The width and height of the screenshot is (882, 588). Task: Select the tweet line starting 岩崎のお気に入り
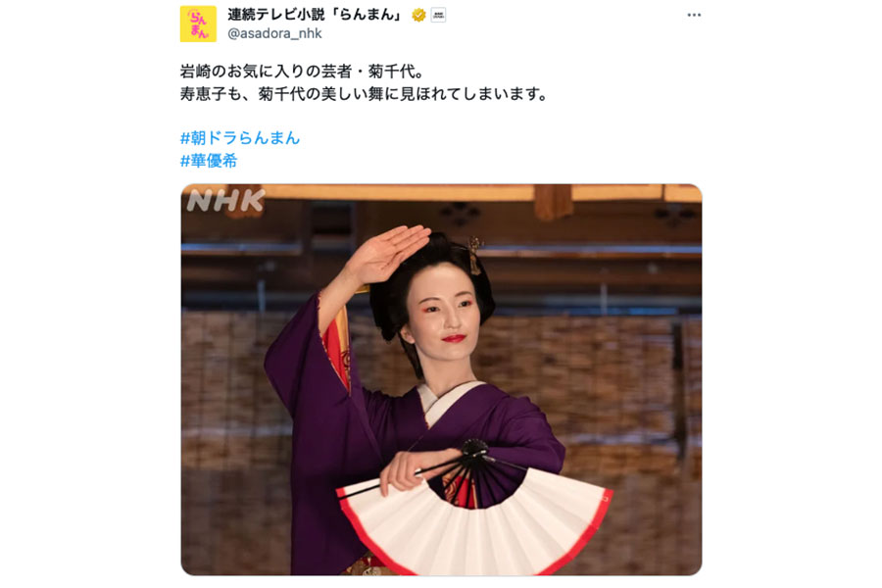pyautogui.click(x=302, y=72)
